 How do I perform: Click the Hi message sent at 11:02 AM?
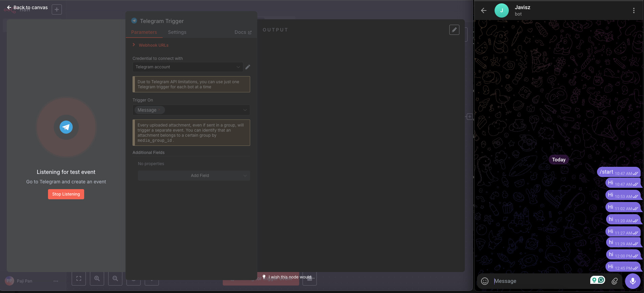[623, 207]
